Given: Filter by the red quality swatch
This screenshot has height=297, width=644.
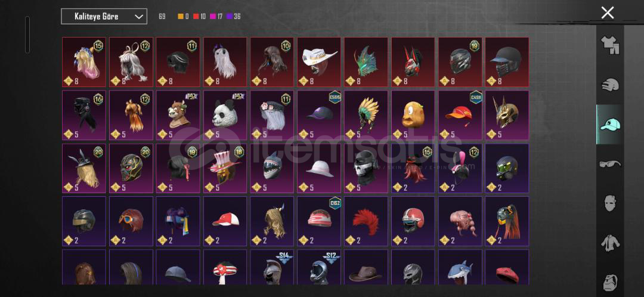Looking at the screenshot, I should (196, 17).
